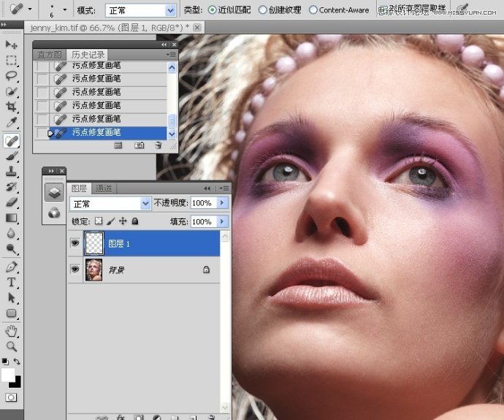Image resolution: width=504 pixels, height=420 pixels.
Task: Toggle visibility of the 背景 layer
Action: pos(75,270)
